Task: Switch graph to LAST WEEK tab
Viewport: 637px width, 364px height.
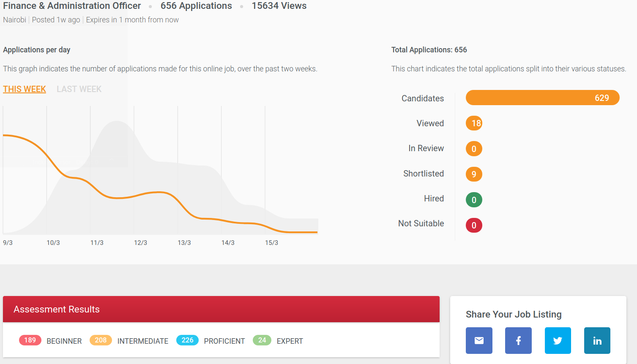Action: point(79,89)
